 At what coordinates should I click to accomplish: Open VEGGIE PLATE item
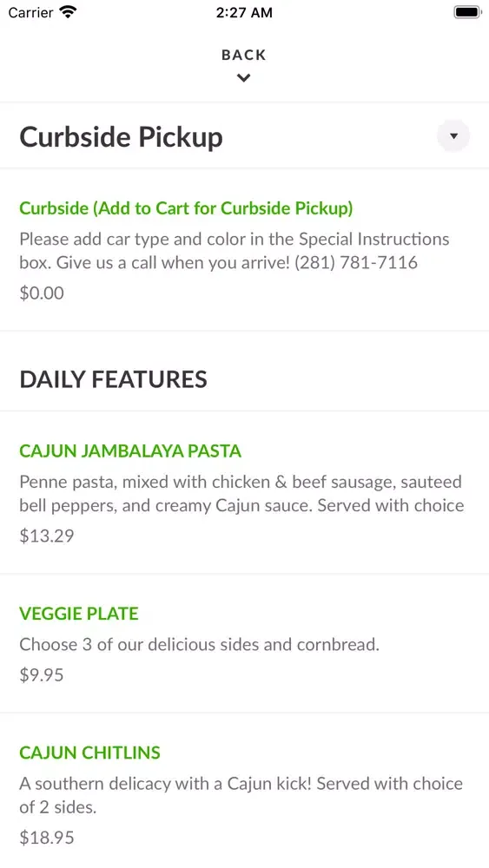click(x=79, y=614)
